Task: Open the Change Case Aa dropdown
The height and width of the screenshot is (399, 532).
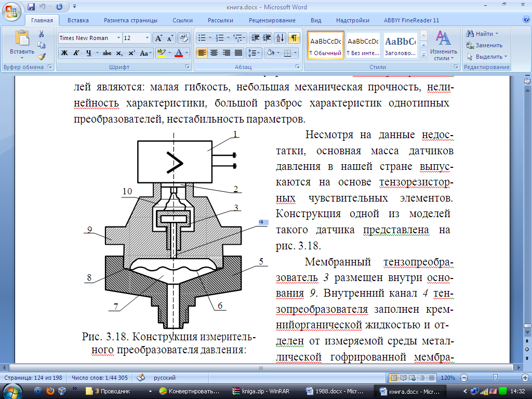Action: pyautogui.click(x=146, y=53)
